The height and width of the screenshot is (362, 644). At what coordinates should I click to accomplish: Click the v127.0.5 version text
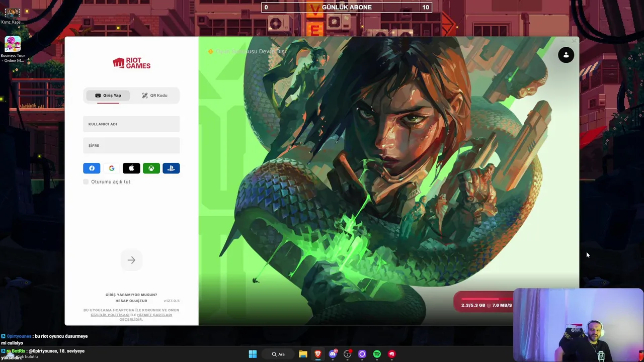click(x=172, y=301)
